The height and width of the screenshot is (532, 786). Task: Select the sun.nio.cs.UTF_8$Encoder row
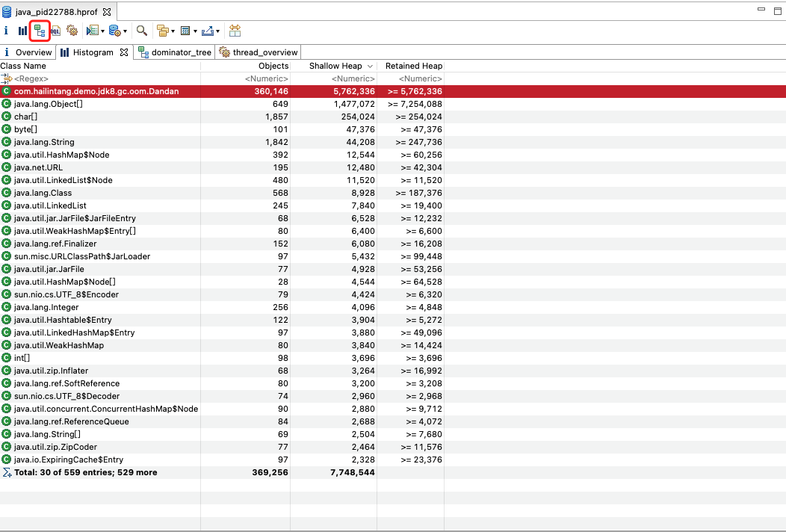(x=393, y=294)
